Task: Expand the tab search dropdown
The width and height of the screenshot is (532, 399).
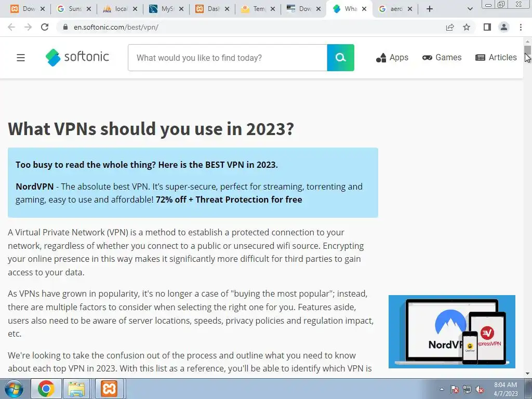Action: tap(470, 9)
